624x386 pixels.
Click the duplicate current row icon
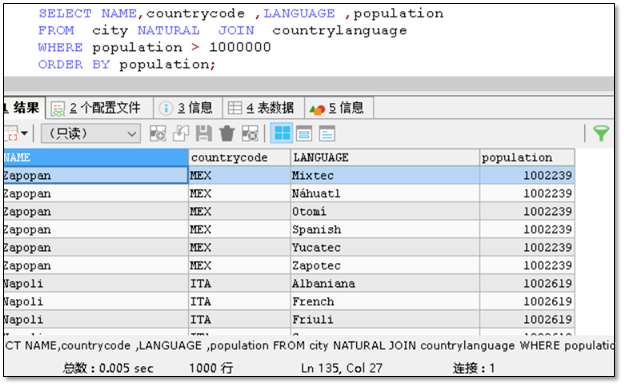coord(181,133)
